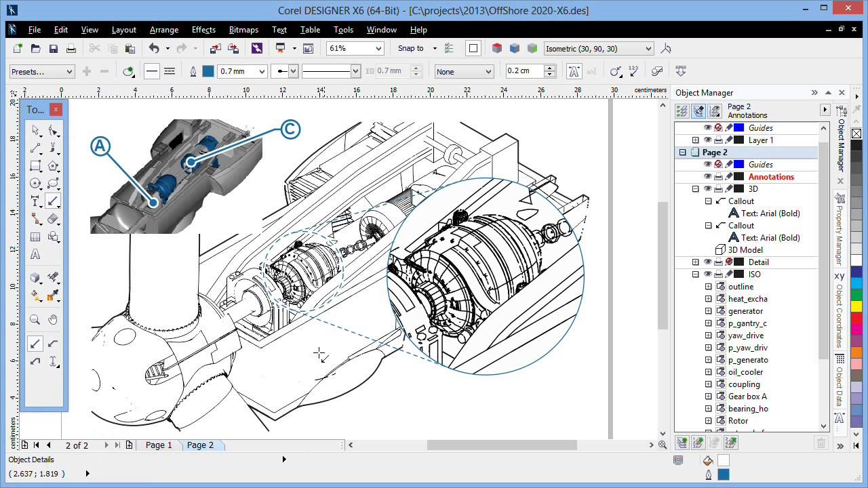This screenshot has height=488, width=868.
Task: Select the Table tool in the toolbox
Action: coord(35,237)
